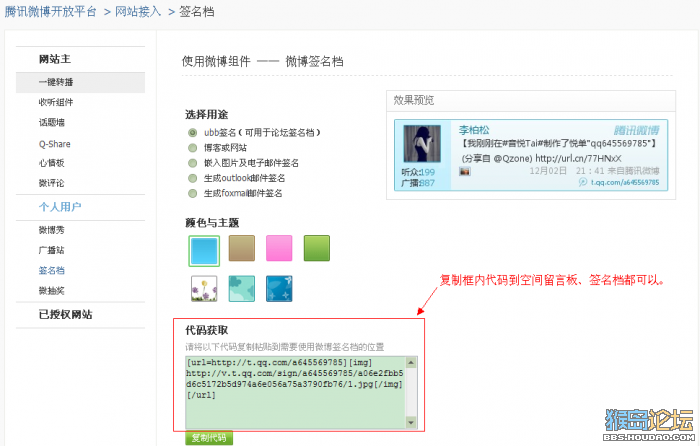This screenshot has height=446, width=700.
Task: Pick the blue color theme swatch
Action: click(x=204, y=251)
